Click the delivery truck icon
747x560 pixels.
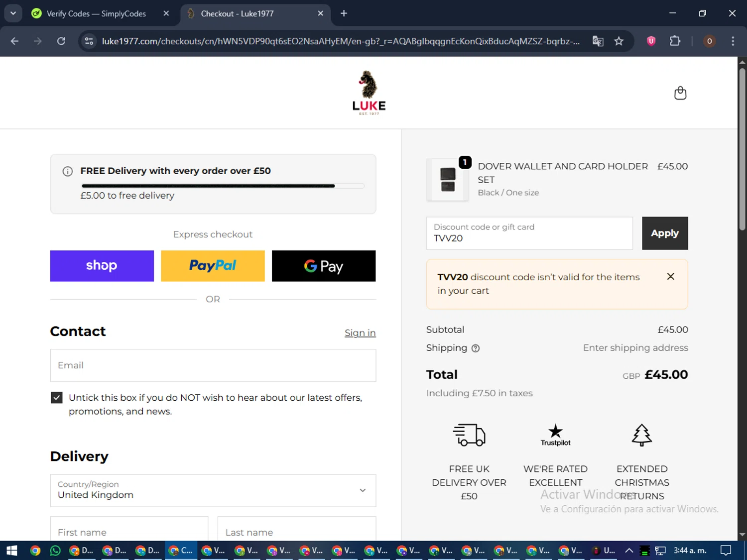[469, 435]
